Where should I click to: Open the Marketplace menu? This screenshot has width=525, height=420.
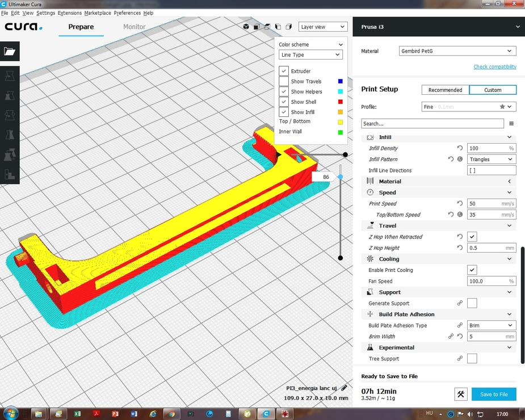(98, 13)
